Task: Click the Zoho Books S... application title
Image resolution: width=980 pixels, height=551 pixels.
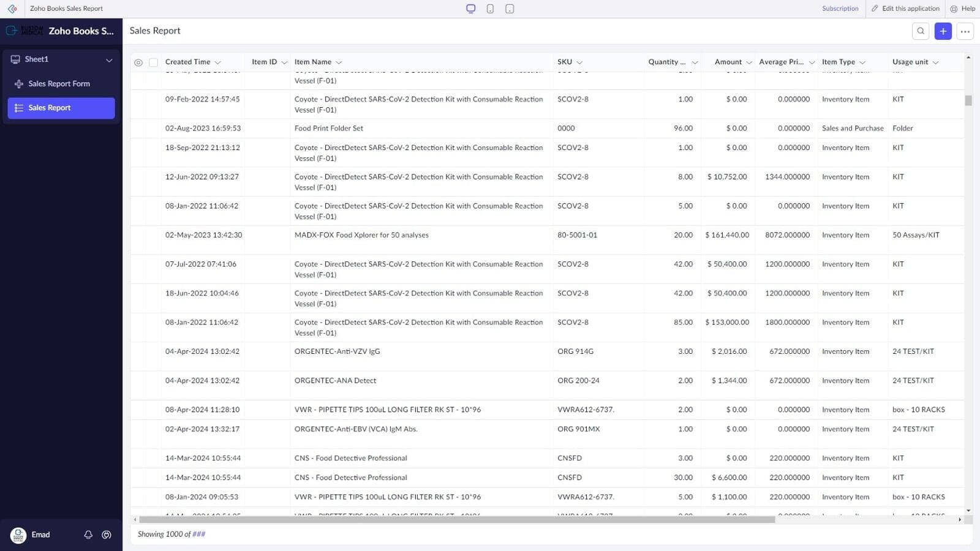Action: [x=81, y=31]
